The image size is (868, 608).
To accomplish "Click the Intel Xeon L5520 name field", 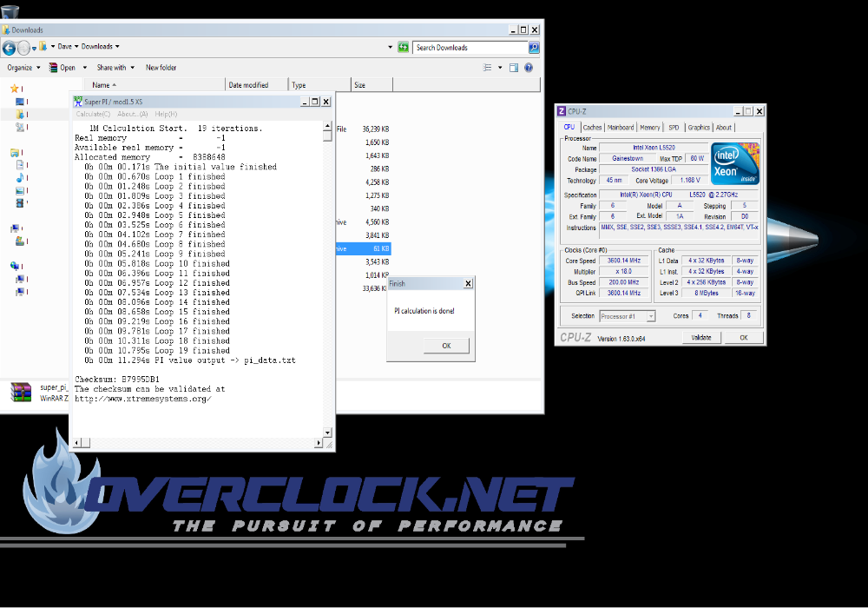I will coord(654,148).
